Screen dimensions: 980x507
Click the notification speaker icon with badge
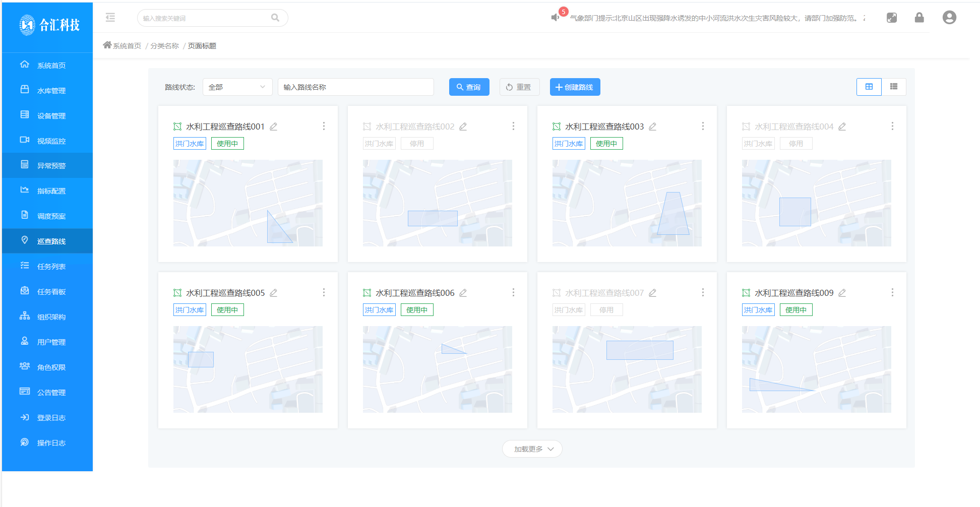click(x=556, y=18)
